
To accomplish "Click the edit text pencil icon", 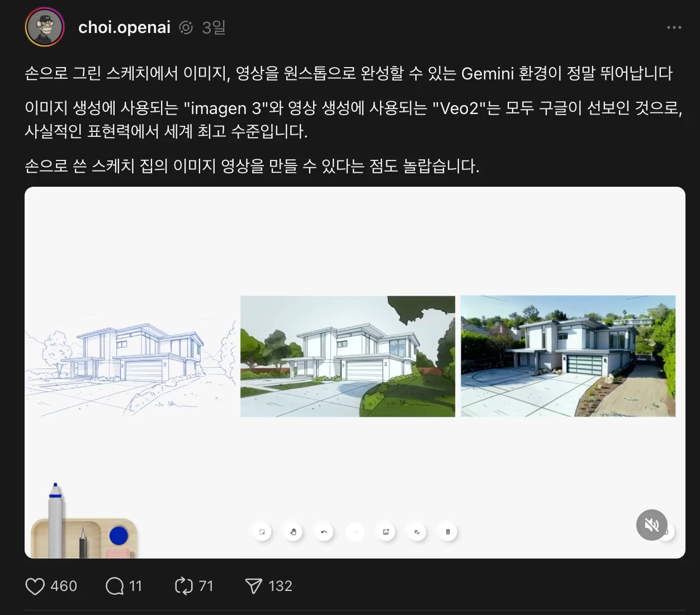I will 417,532.
